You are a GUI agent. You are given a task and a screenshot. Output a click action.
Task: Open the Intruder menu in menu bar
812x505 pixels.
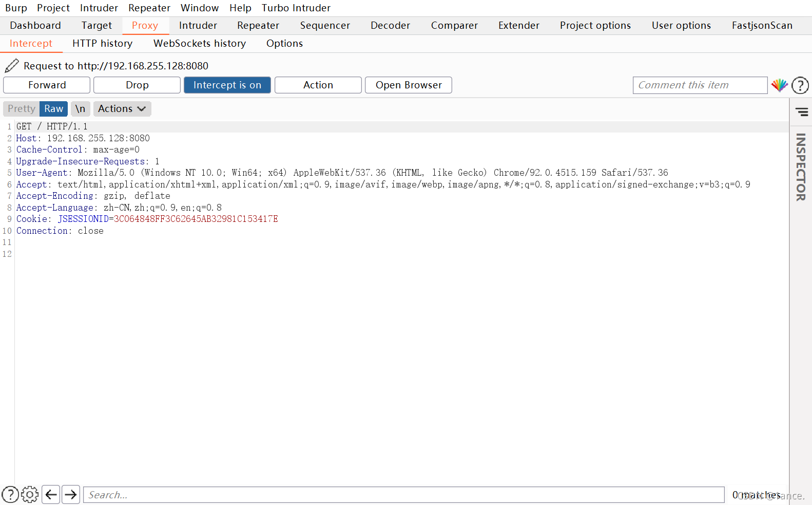coord(99,8)
